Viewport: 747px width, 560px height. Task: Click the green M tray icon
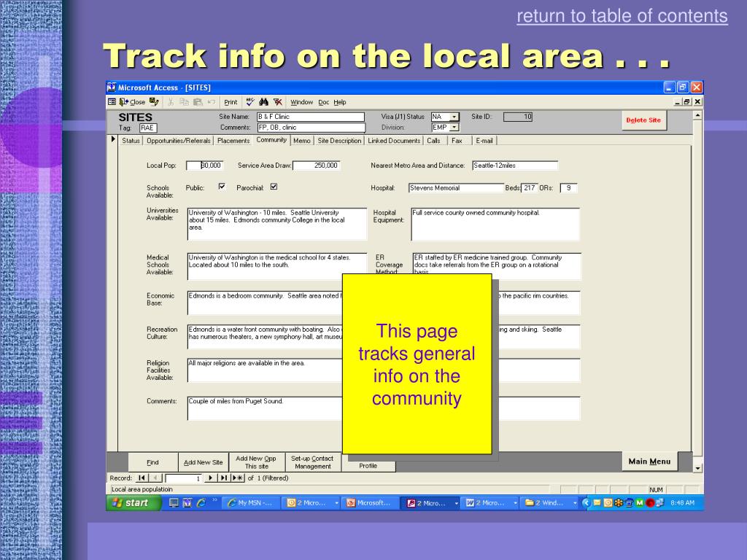pos(639,503)
